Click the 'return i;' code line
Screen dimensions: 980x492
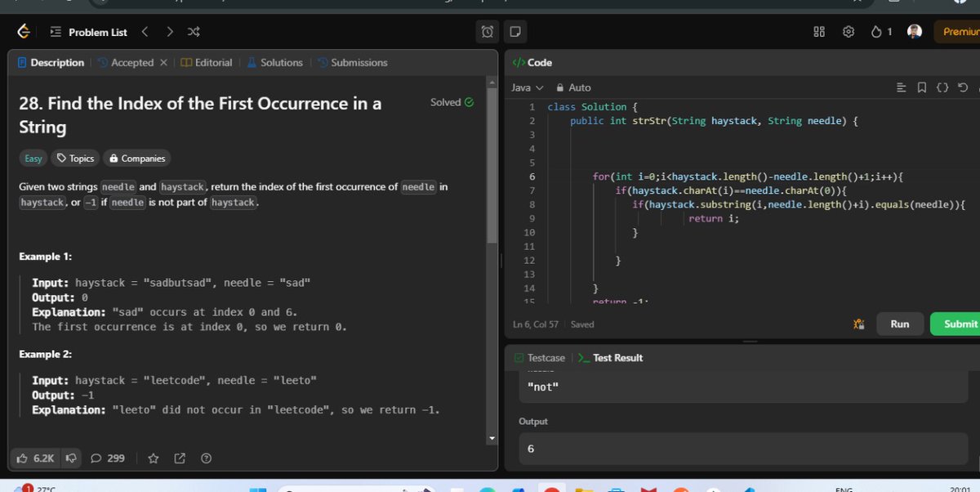(x=713, y=218)
